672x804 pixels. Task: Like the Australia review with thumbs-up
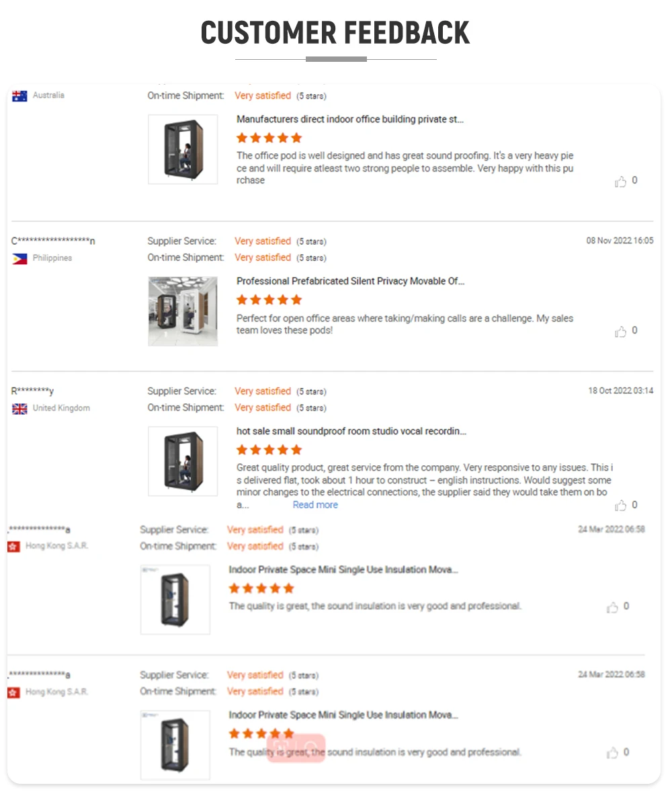click(620, 182)
